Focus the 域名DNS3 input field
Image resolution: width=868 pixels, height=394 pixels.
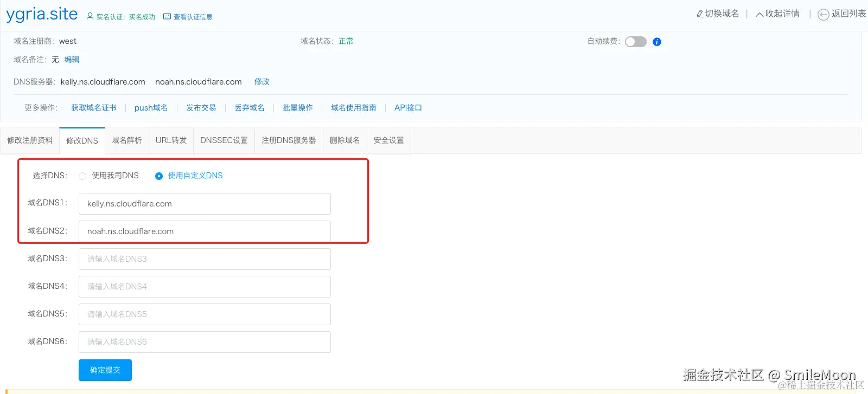click(205, 259)
